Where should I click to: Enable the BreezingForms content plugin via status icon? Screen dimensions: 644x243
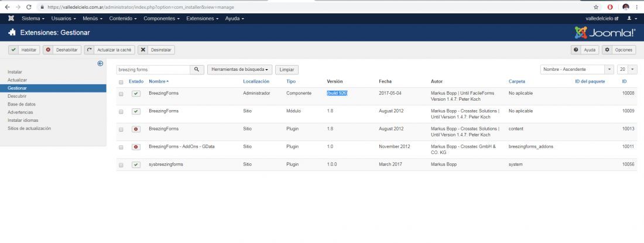click(x=136, y=129)
